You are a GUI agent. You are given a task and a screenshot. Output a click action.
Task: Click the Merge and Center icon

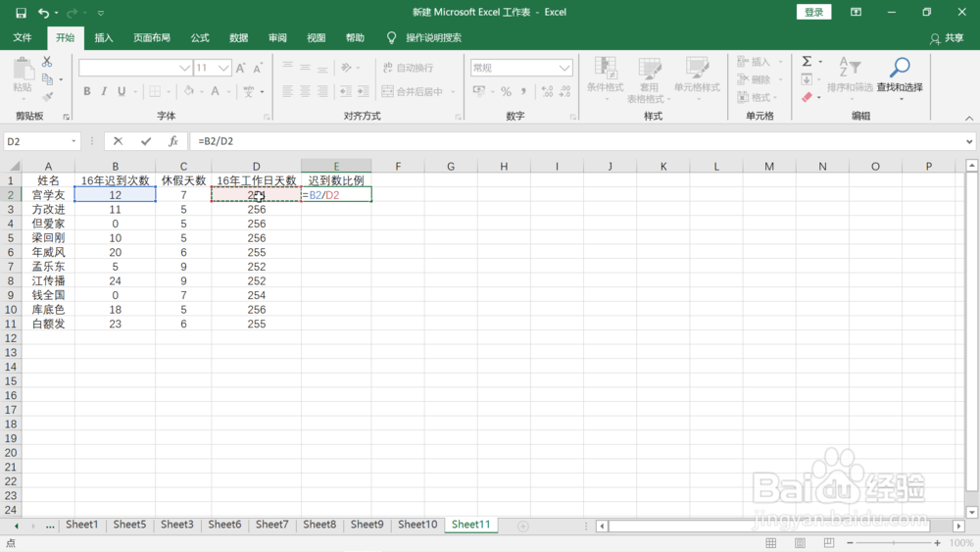[x=387, y=91]
